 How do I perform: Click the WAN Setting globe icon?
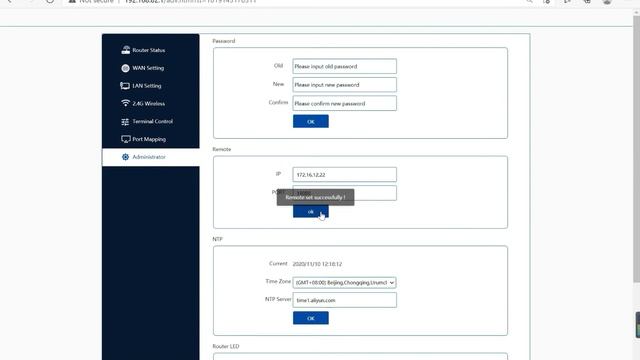[125, 68]
